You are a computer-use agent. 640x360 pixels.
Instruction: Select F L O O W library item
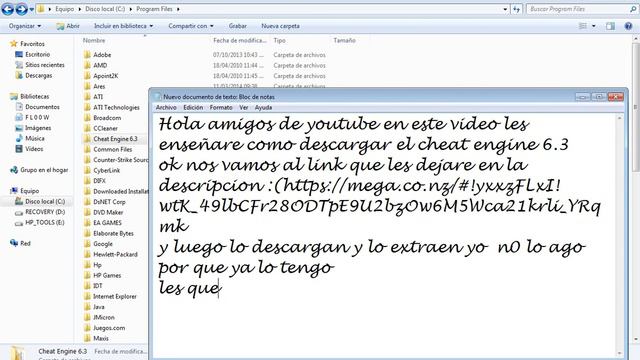(37, 118)
